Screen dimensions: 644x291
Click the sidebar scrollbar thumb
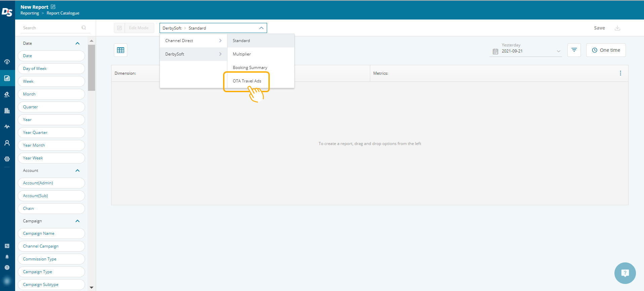pyautogui.click(x=91, y=68)
